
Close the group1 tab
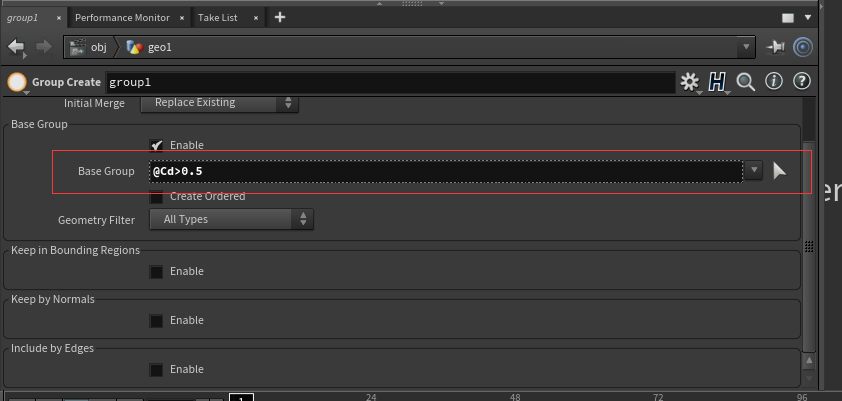coord(59,18)
